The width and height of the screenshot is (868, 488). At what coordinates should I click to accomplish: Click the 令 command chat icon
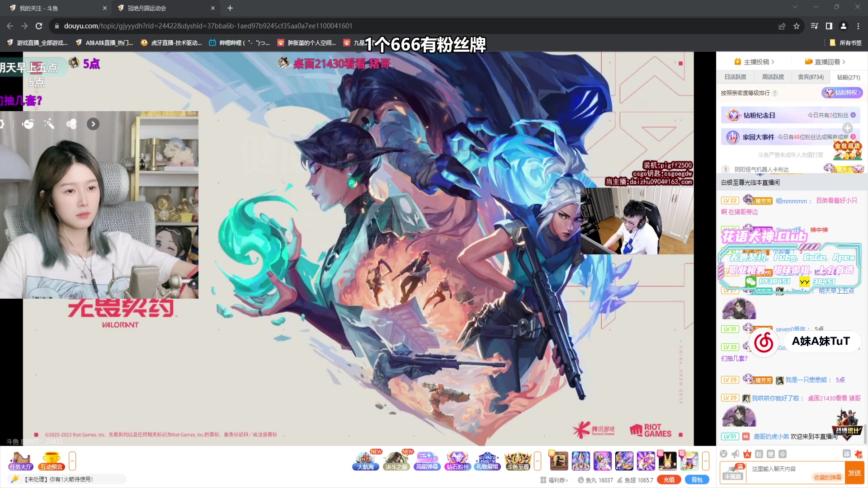click(x=783, y=454)
